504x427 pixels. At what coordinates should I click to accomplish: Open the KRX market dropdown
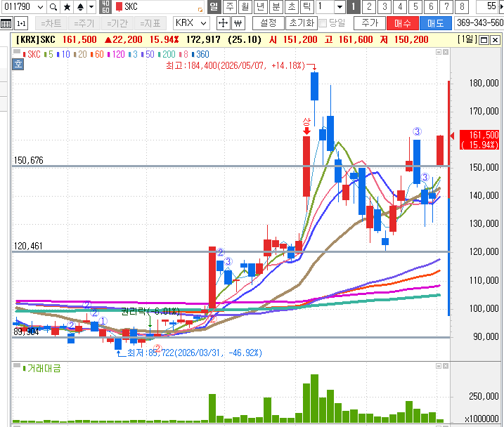(x=203, y=23)
